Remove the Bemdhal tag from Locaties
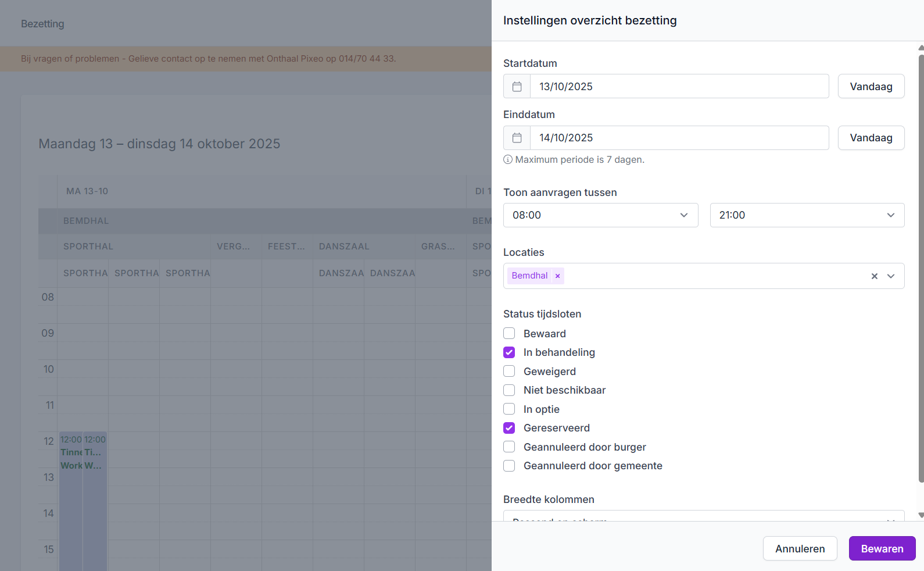Viewport: 924px width, 571px height. pos(557,276)
